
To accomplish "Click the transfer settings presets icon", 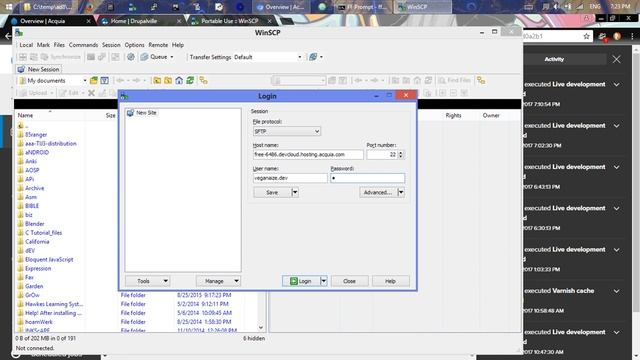I will click(313, 57).
